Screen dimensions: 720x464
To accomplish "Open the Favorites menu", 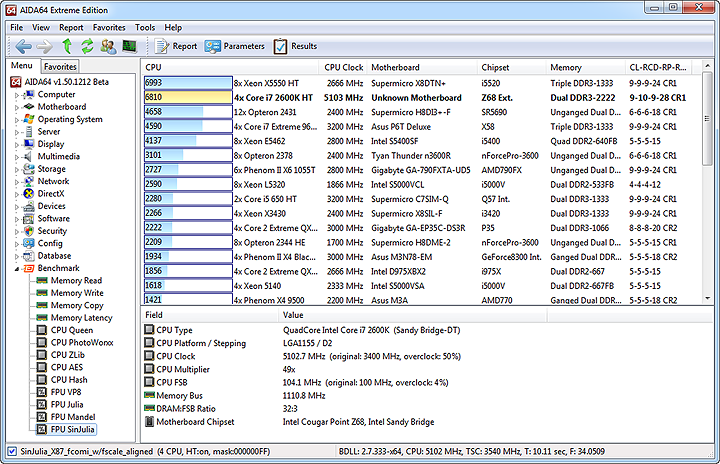I will [x=109, y=28].
